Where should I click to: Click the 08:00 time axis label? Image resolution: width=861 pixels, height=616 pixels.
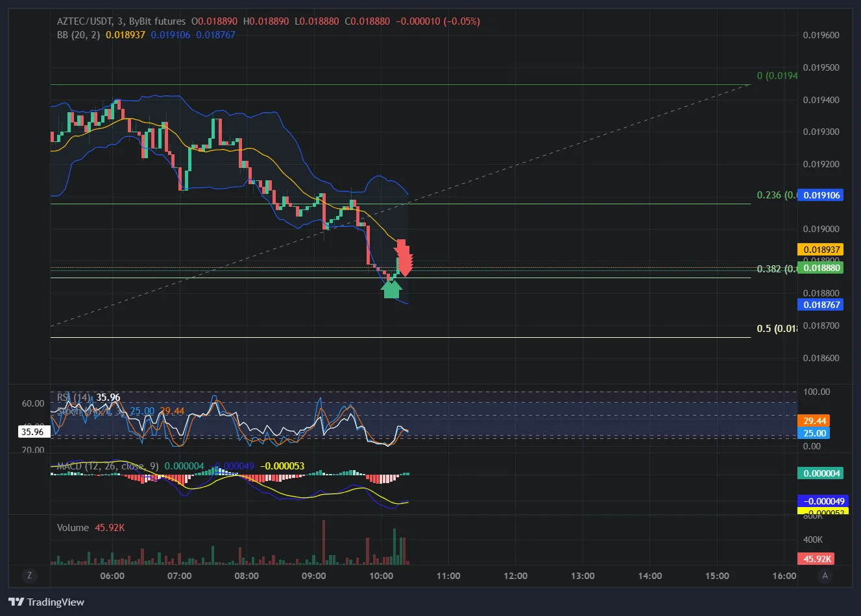(247, 576)
